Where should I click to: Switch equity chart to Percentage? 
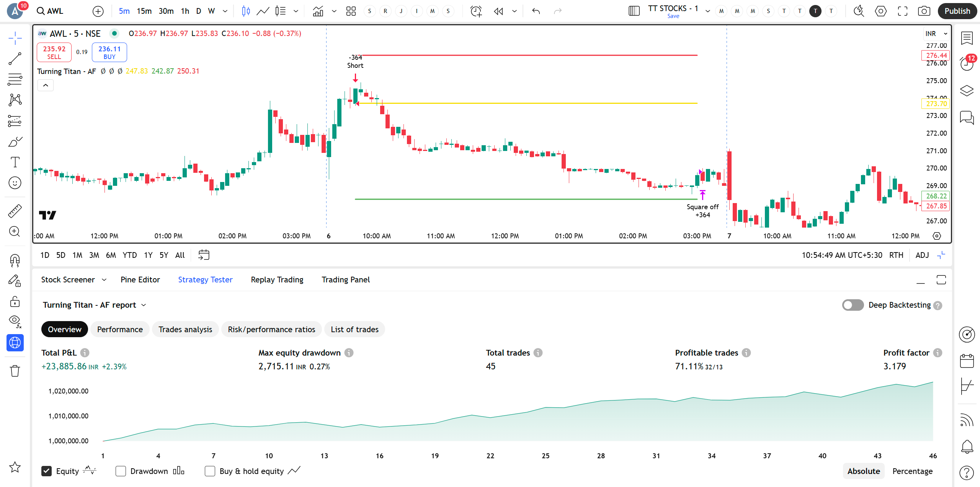point(912,471)
